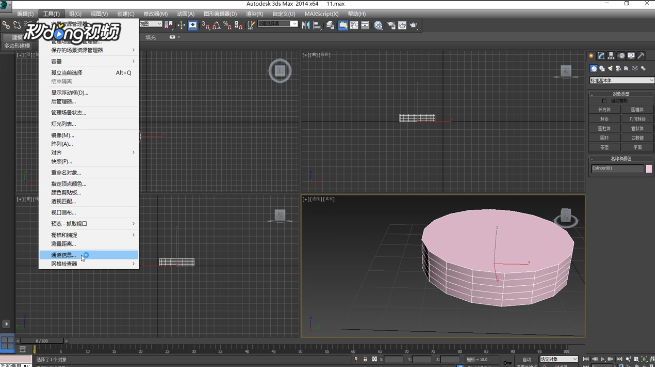Select the Unlink Selection tool icon
The image size is (655, 367).
click(x=17, y=25)
